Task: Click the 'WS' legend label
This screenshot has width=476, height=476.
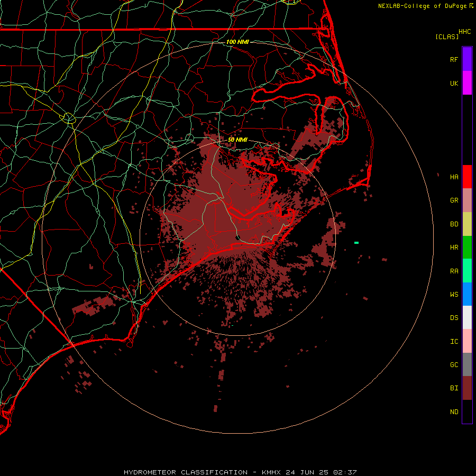Action: click(454, 295)
